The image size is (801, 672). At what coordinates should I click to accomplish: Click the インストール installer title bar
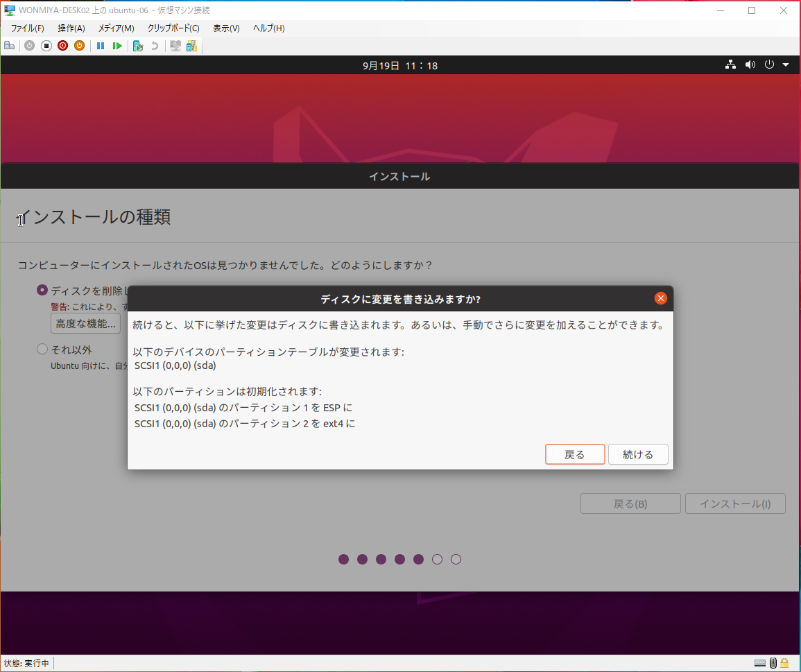tap(399, 176)
